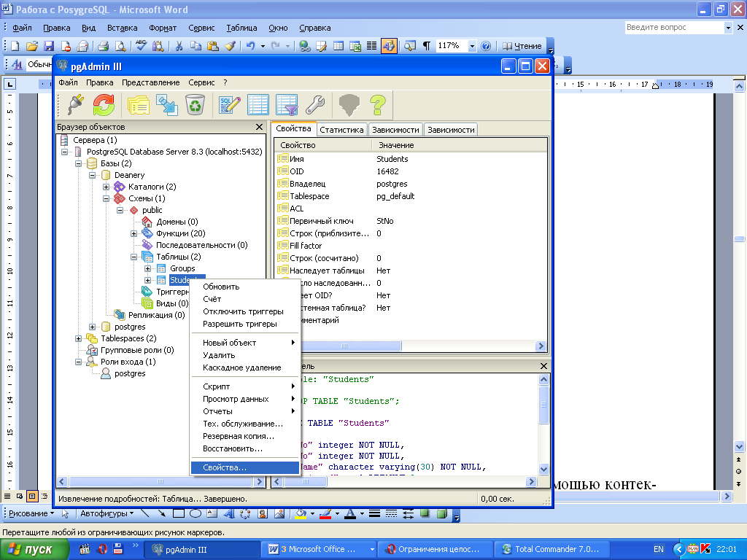Screen dimensions: 747x560
Task: Expand the Функции (20) node
Action: pos(134,233)
